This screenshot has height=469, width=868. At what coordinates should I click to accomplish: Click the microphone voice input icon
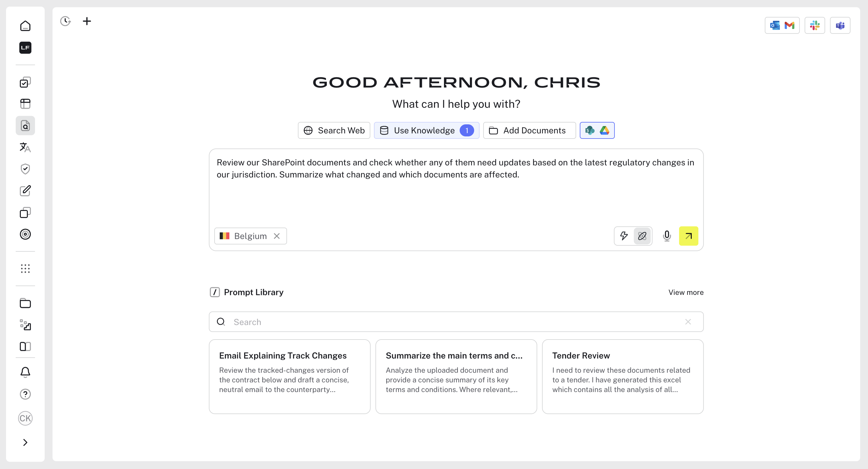[x=666, y=236]
